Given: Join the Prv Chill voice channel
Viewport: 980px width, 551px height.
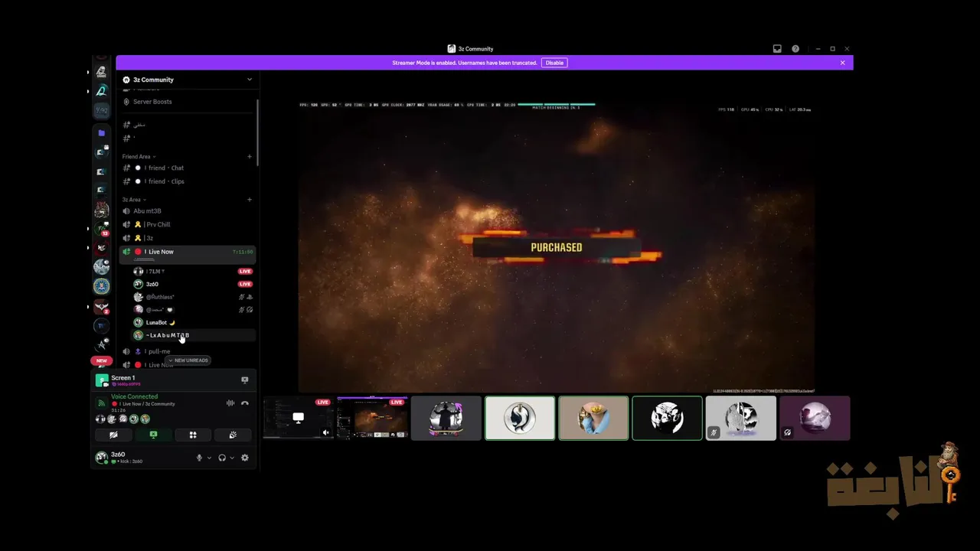Looking at the screenshot, I should tap(188, 225).
